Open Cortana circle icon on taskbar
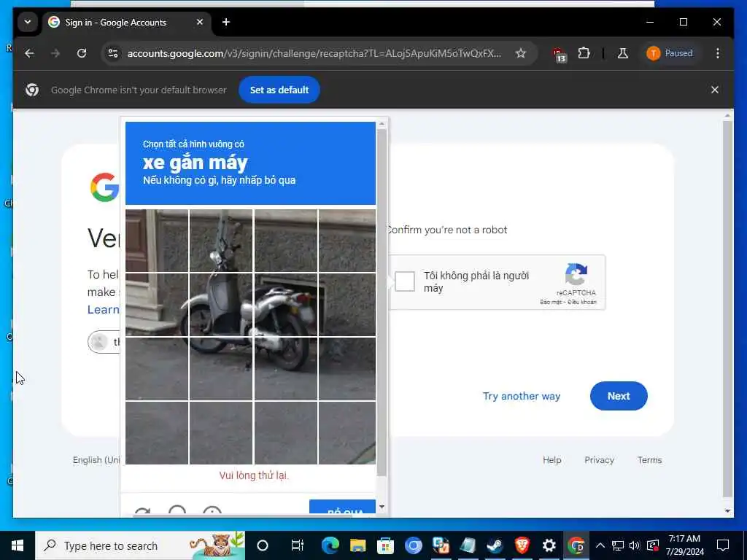Screen dimensions: 747x560 click(263, 545)
